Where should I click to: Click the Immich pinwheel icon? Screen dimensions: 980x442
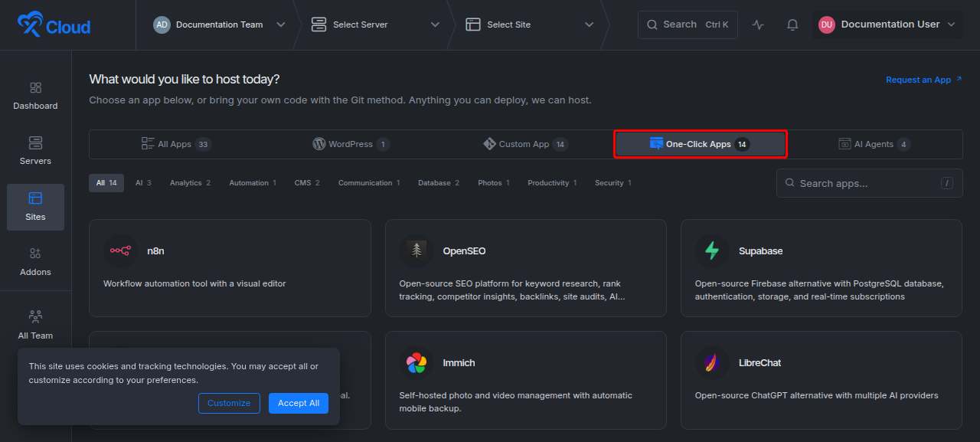coord(416,362)
